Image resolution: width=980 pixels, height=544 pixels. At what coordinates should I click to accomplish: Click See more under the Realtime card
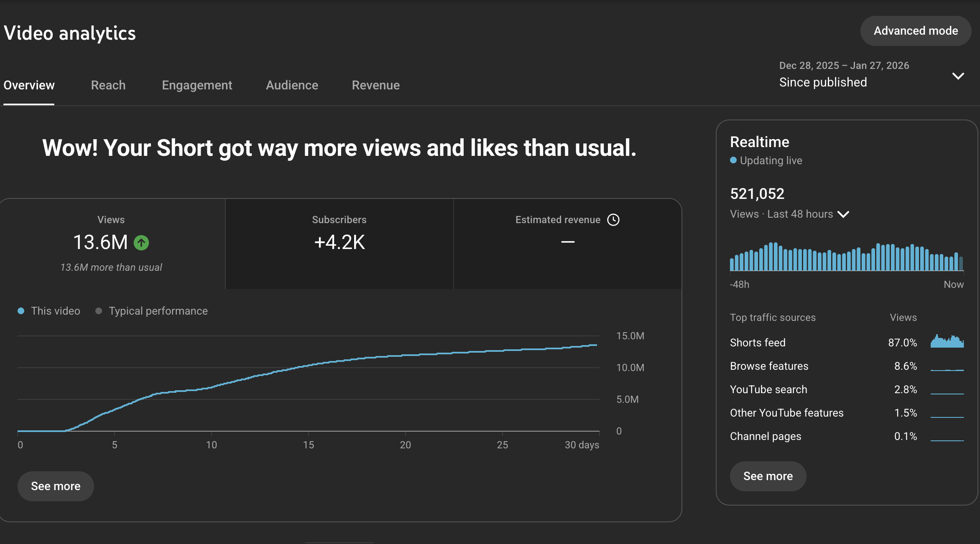pos(768,476)
